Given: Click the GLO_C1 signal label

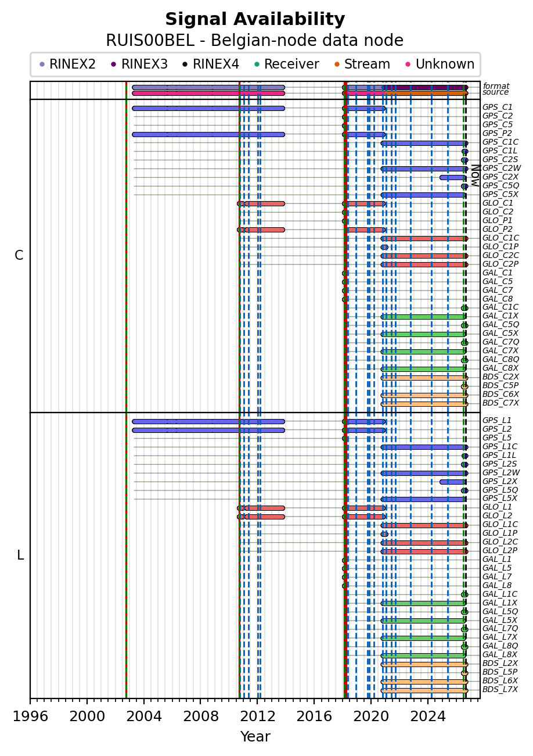Looking at the screenshot, I should pos(498,203).
